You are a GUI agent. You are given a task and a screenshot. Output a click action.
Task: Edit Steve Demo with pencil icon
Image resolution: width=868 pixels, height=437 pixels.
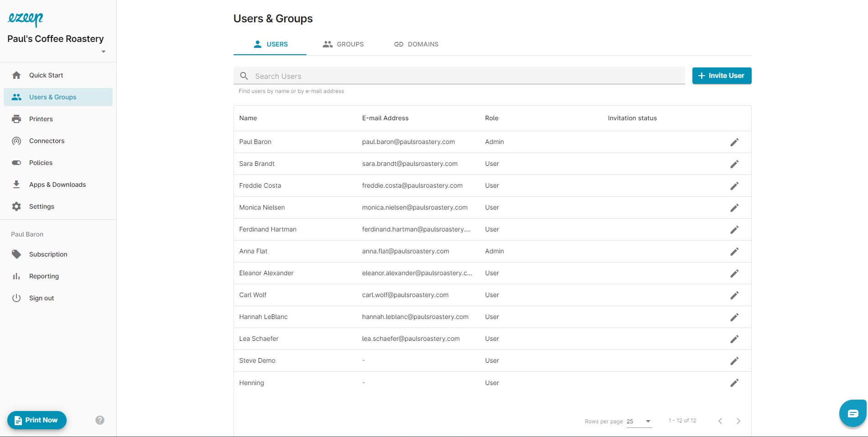click(734, 361)
